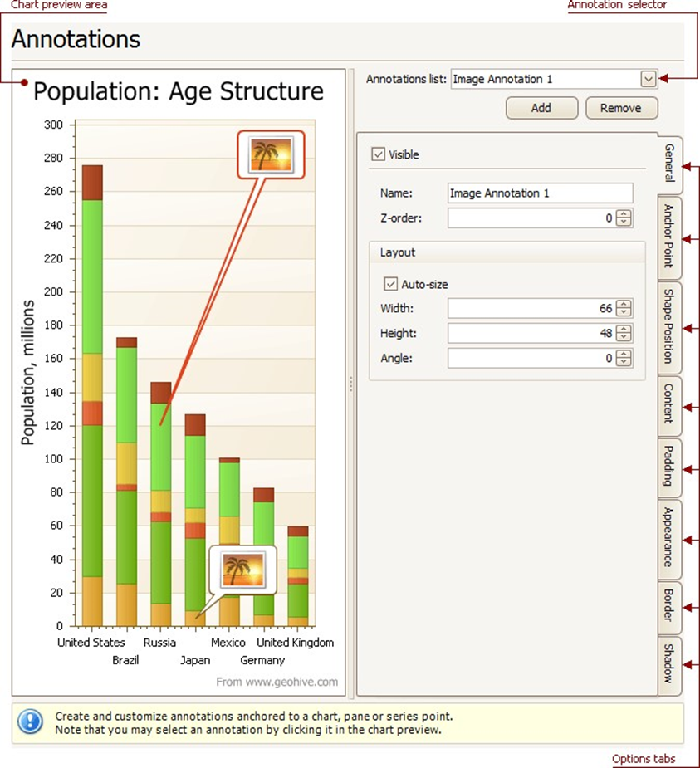The width and height of the screenshot is (700, 768).
Task: Click the Name input field
Action: 540,193
